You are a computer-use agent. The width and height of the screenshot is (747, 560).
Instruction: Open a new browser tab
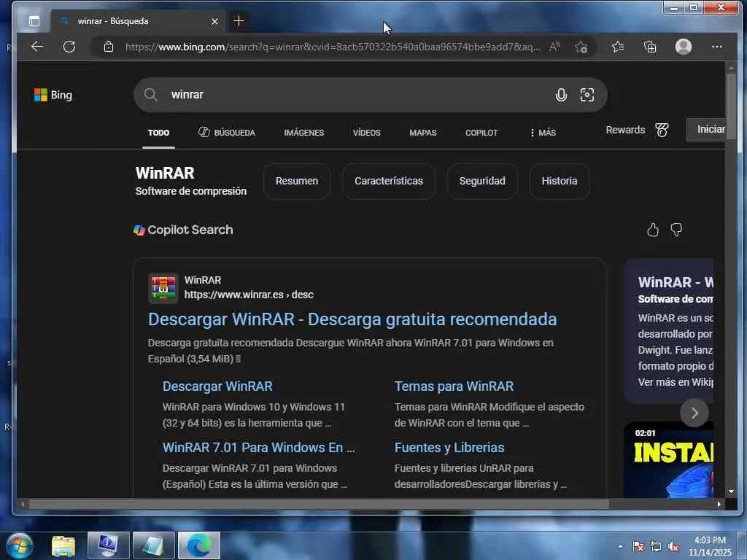(x=239, y=21)
